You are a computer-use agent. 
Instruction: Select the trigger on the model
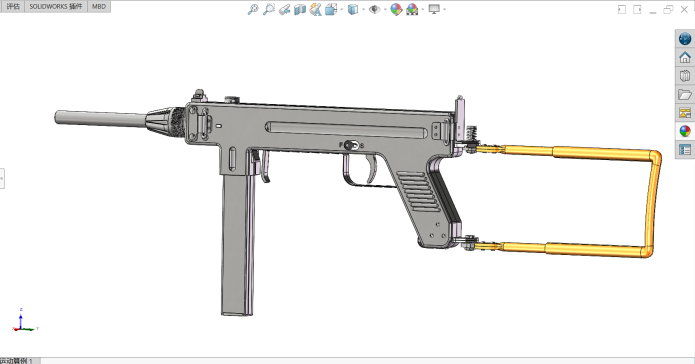tap(371, 168)
